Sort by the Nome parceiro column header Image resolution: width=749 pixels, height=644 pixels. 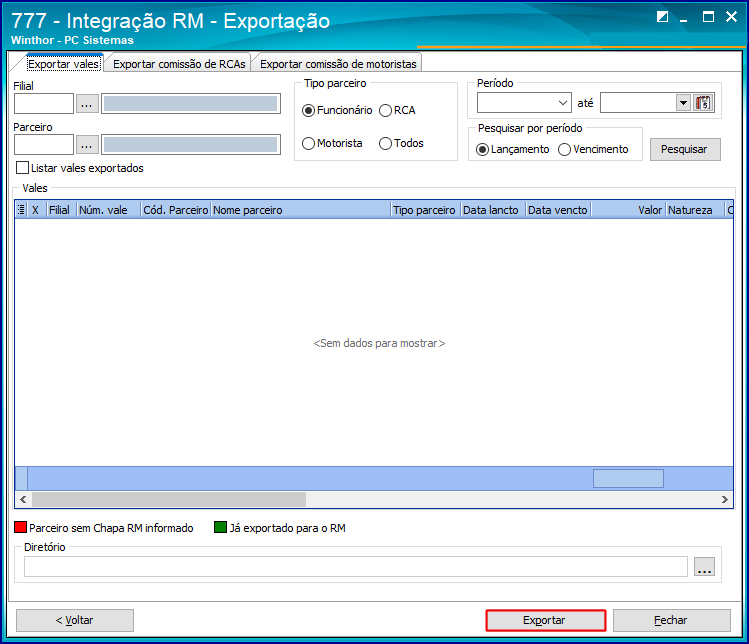pos(301,210)
